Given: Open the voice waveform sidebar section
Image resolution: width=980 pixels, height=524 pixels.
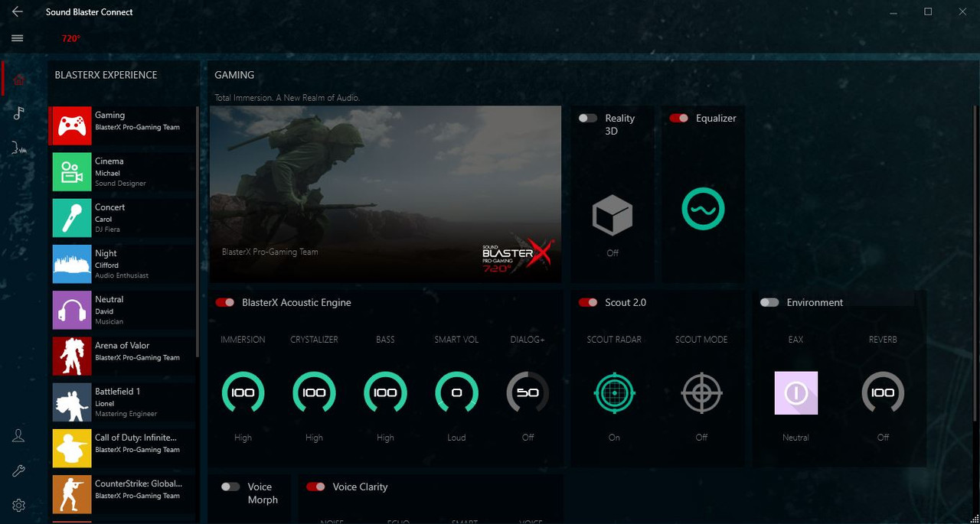Looking at the screenshot, I should [19, 148].
